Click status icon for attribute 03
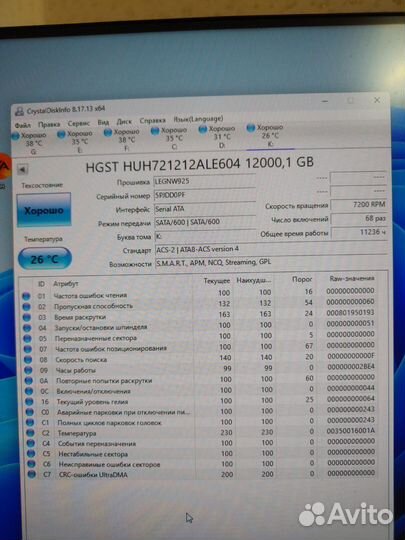The image size is (405, 540). 27,318
